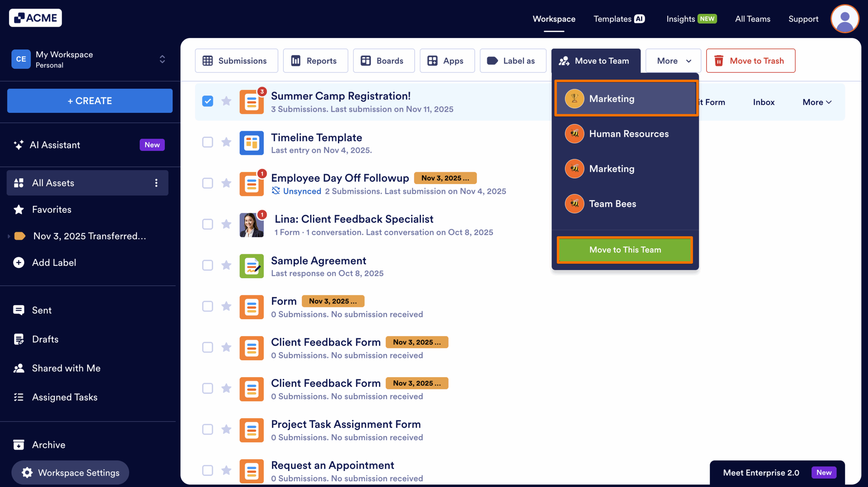Open the All Teams menu item
Image resolution: width=868 pixels, height=487 pixels.
pyautogui.click(x=752, y=19)
